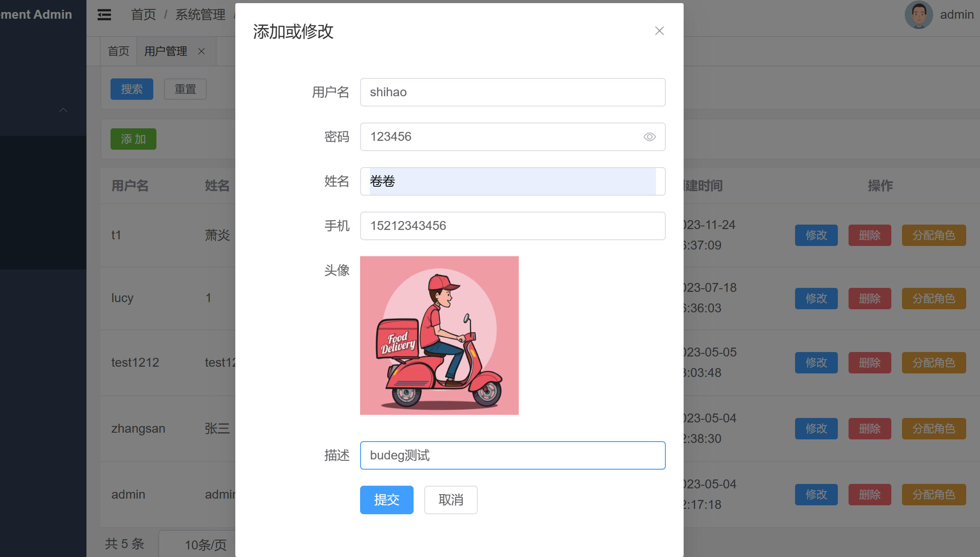
Task: Click the 姓名 input field
Action: coord(513,181)
